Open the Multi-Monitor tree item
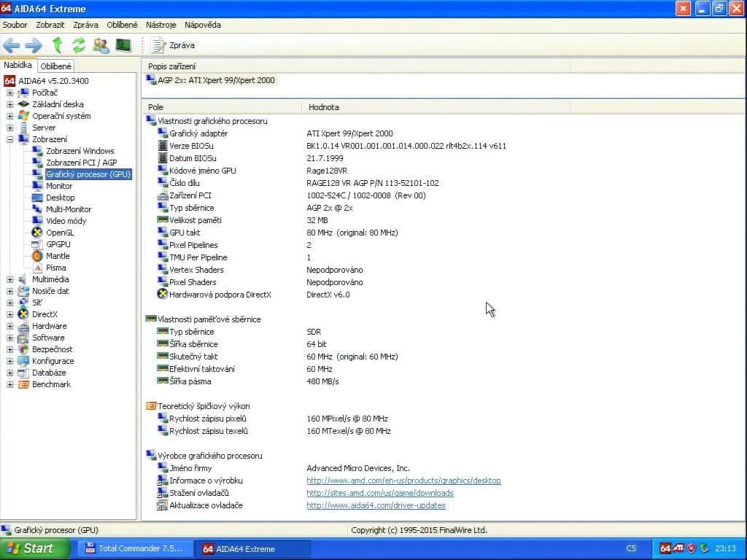Screen dimensions: 747x560 69,209
